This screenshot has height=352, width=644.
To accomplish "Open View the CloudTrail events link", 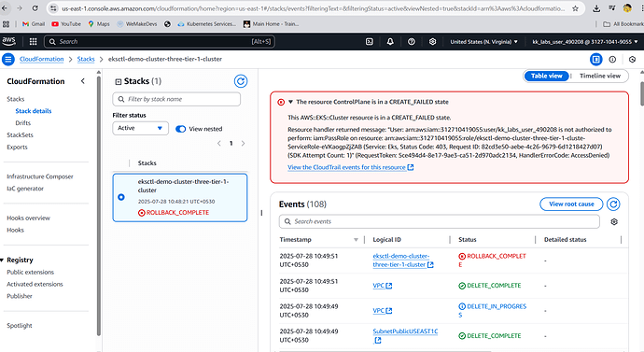I will pos(350,167).
